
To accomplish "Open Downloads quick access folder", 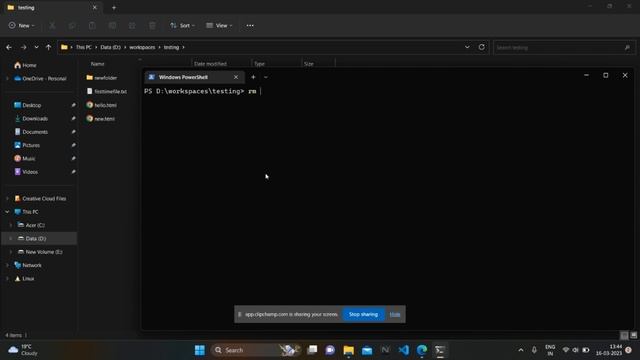I will (x=35, y=118).
